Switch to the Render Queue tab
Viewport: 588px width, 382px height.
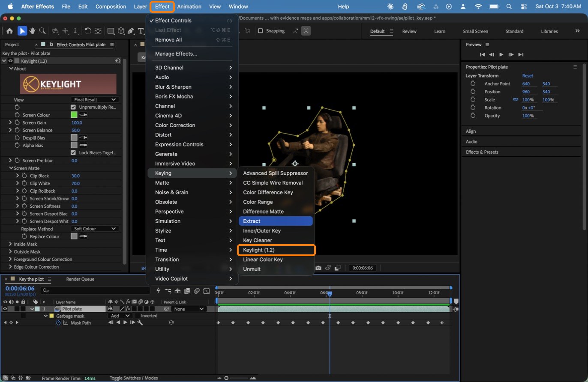pyautogui.click(x=80, y=279)
